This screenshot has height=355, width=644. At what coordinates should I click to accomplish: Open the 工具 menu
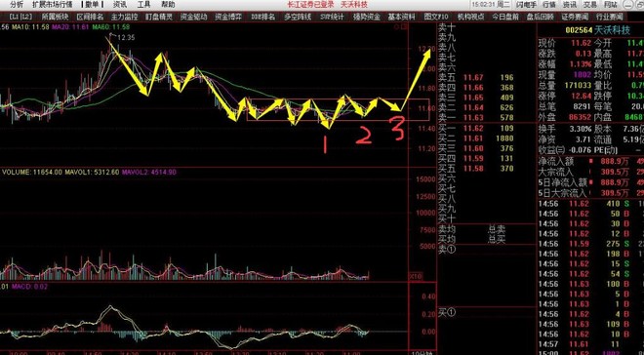pos(143,5)
